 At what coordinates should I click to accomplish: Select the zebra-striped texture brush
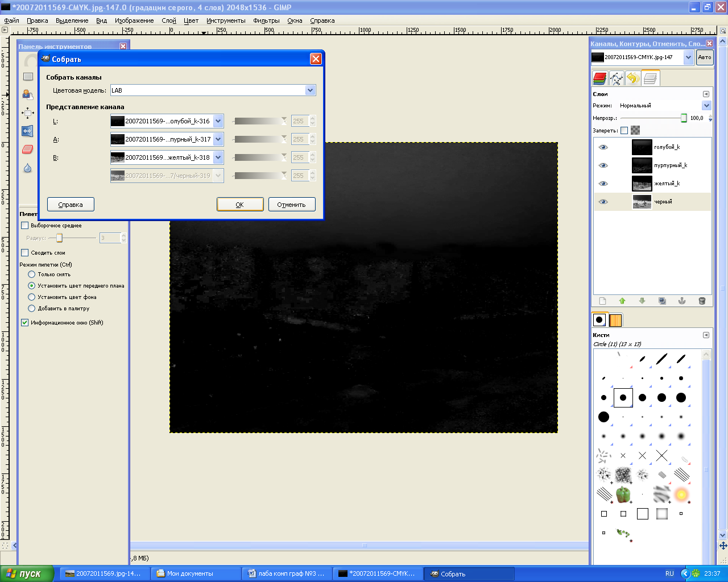[662, 494]
